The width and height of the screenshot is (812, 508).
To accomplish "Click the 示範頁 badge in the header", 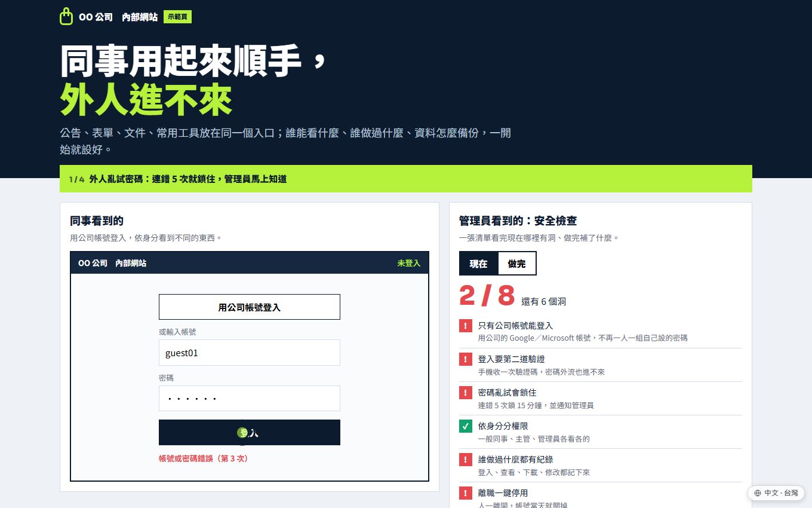I will (177, 17).
